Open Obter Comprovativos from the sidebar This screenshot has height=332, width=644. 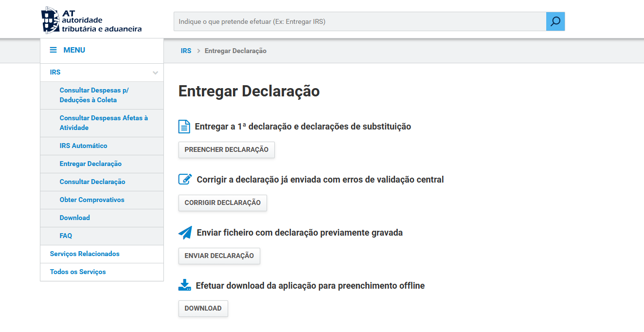point(92,200)
